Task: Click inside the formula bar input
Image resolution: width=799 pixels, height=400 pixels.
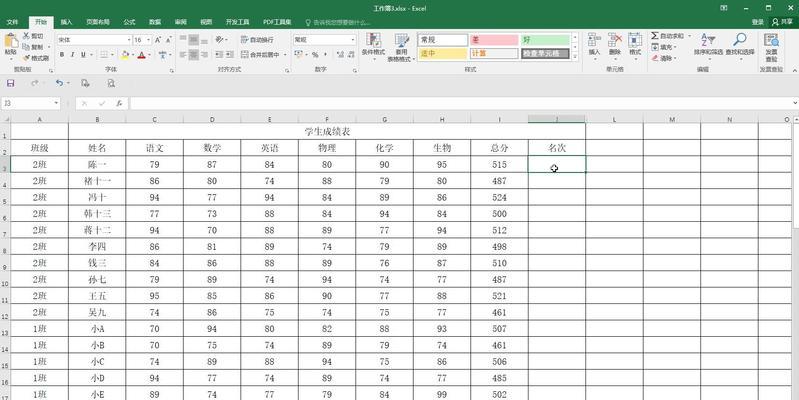Action: point(461,103)
